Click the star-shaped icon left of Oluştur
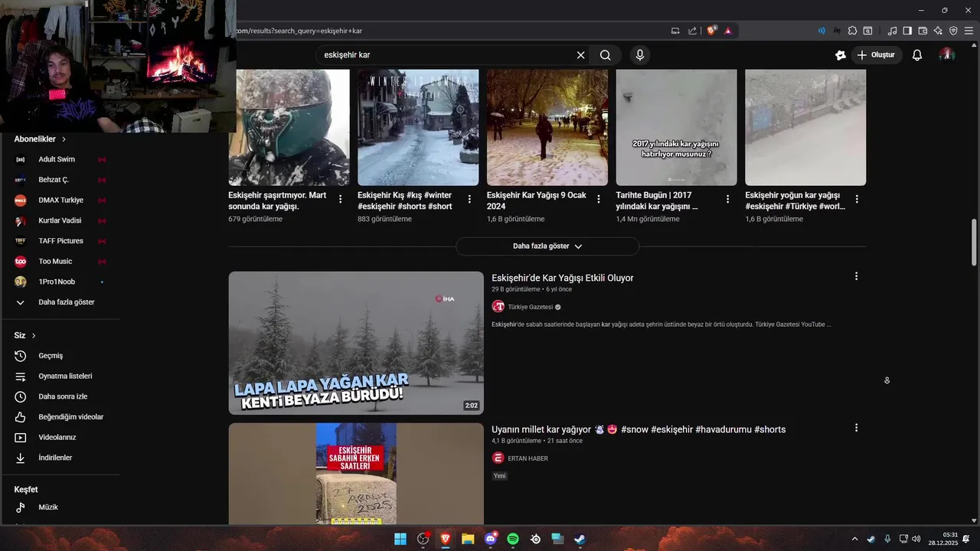The width and height of the screenshot is (980, 551). click(841, 55)
